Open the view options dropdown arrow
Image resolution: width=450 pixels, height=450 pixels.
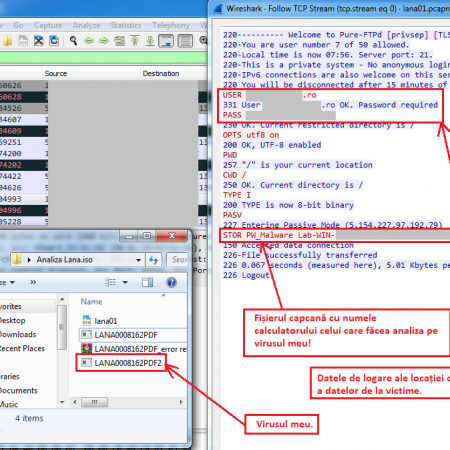tap(125, 282)
